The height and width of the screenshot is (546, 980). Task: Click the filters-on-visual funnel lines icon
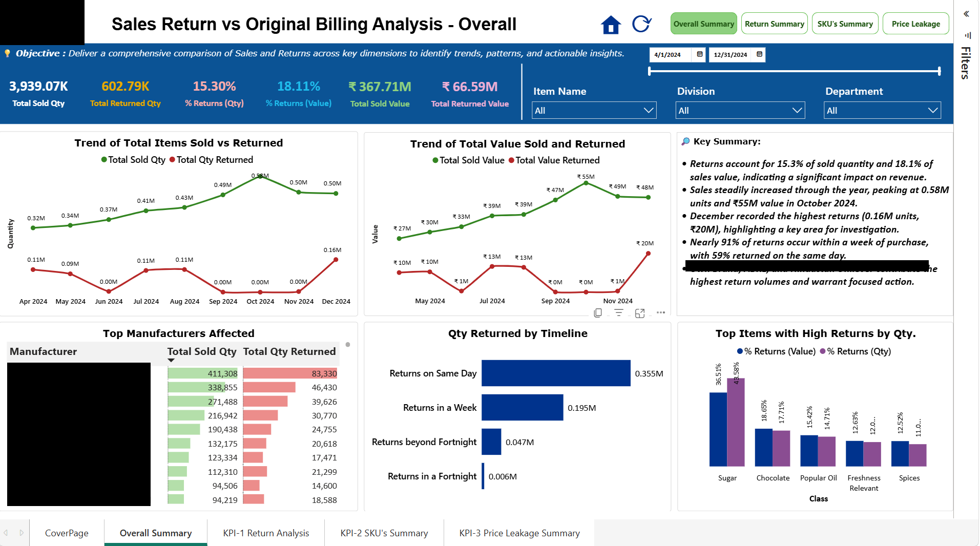point(619,313)
